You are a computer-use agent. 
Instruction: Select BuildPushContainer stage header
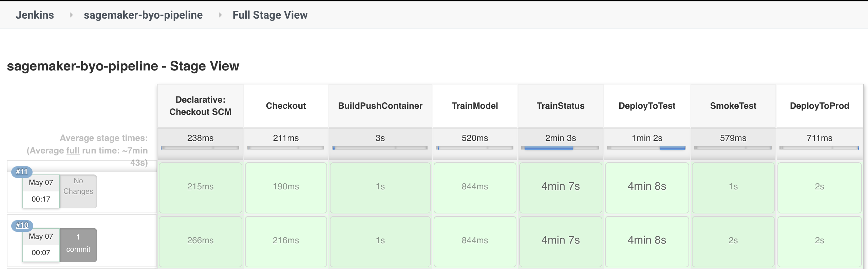(x=380, y=106)
